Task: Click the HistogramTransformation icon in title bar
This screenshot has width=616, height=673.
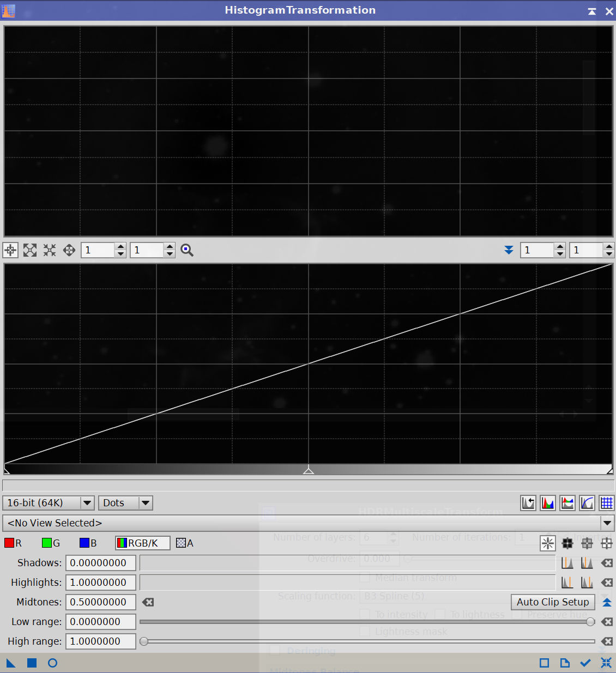Action: pos(9,10)
